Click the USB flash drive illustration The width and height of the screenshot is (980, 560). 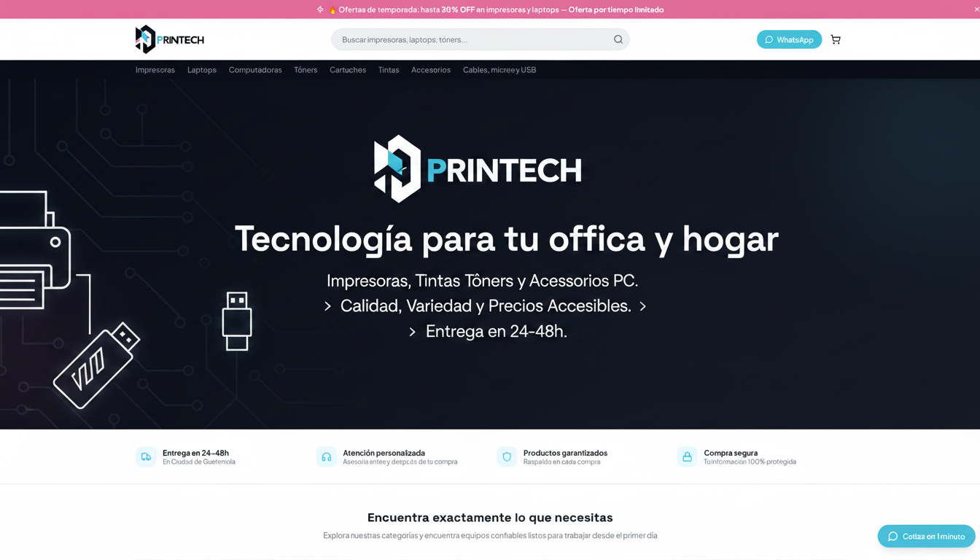click(x=96, y=365)
